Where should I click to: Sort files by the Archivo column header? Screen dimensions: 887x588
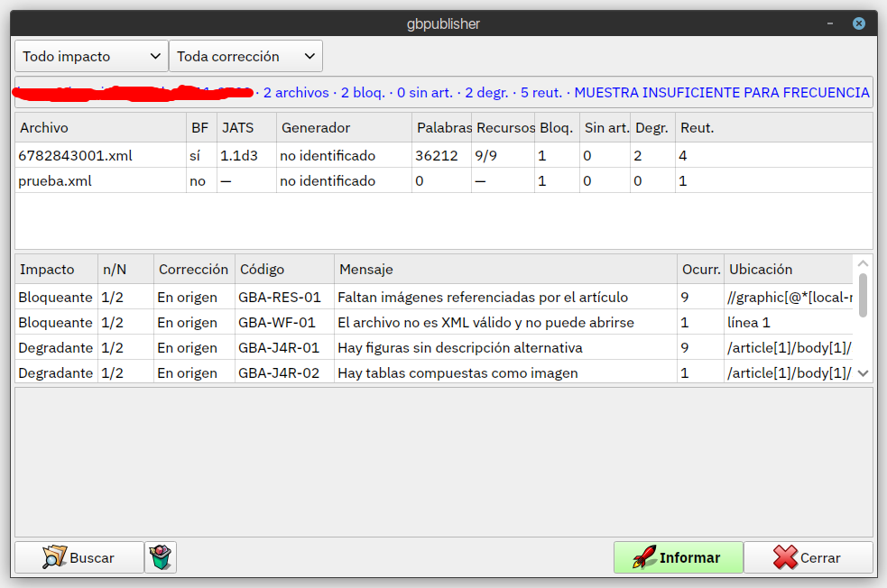pos(101,128)
